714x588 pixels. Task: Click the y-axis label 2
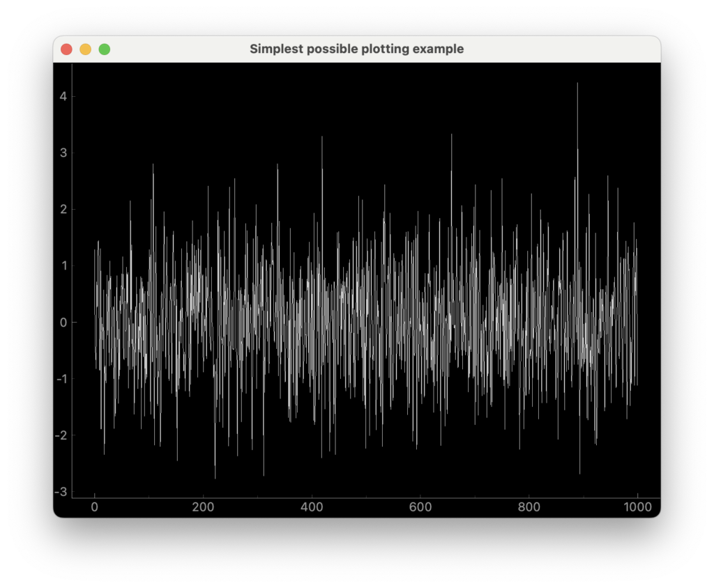pyautogui.click(x=63, y=209)
